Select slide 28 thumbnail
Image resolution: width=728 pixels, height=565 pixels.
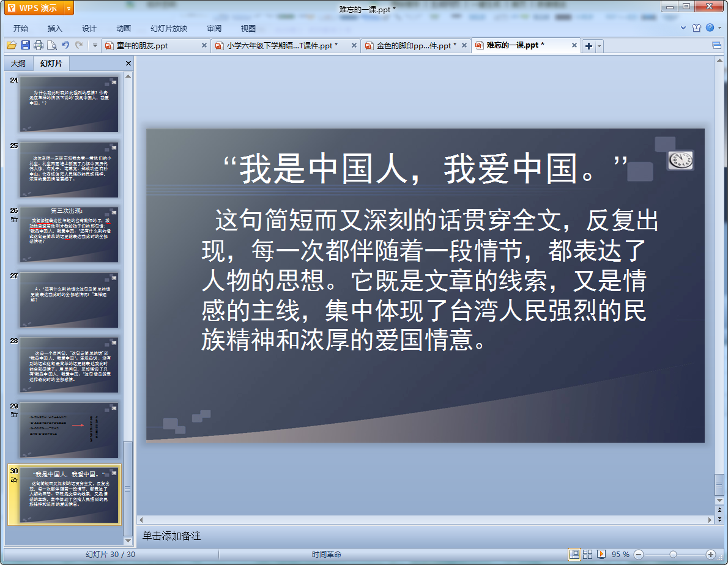click(x=69, y=365)
